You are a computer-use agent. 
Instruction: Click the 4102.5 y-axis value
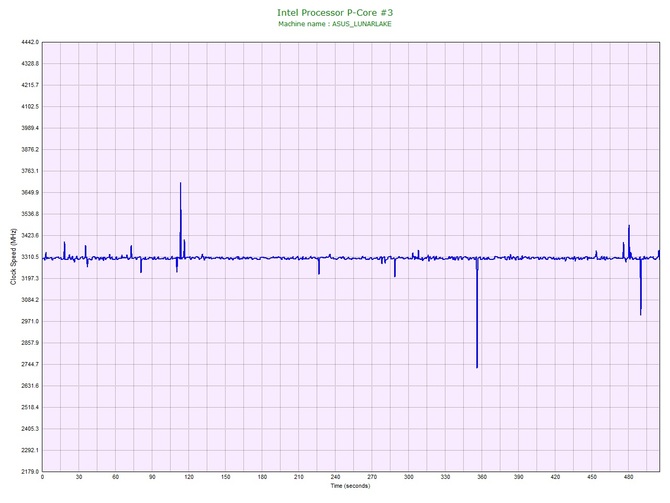pyautogui.click(x=30, y=107)
